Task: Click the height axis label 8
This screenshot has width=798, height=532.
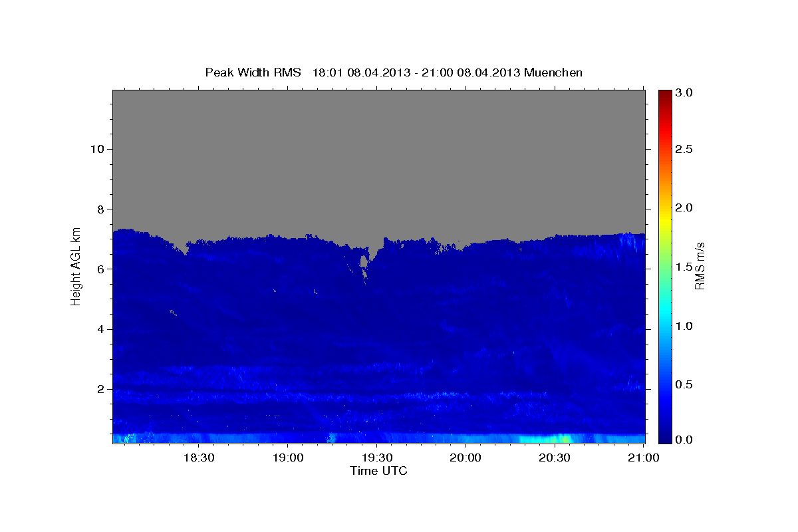Action: 99,209
